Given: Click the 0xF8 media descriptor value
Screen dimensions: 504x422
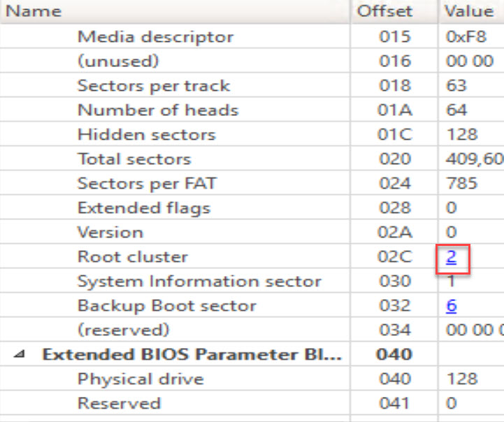Looking at the screenshot, I should coord(461,37).
